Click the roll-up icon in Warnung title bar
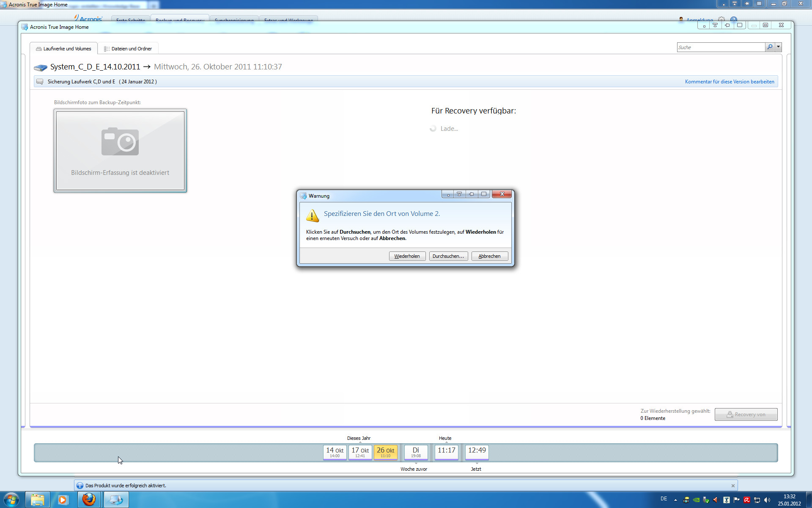Image resolution: width=812 pixels, height=508 pixels. pos(459,194)
